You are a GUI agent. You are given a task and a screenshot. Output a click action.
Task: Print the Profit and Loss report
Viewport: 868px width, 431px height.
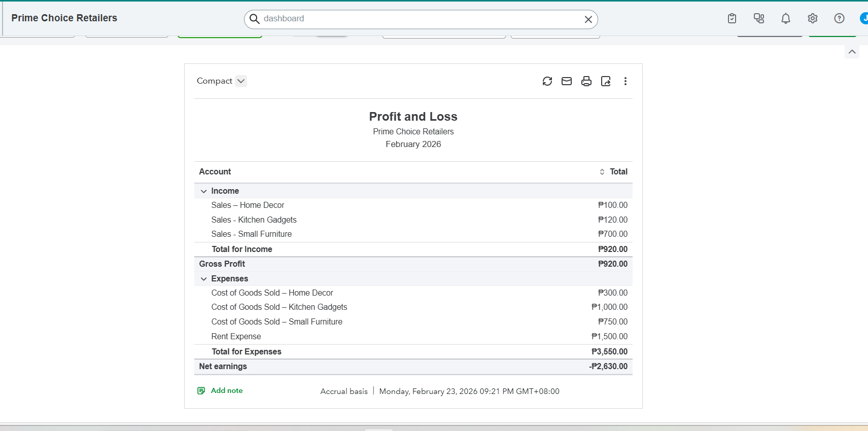tap(586, 81)
